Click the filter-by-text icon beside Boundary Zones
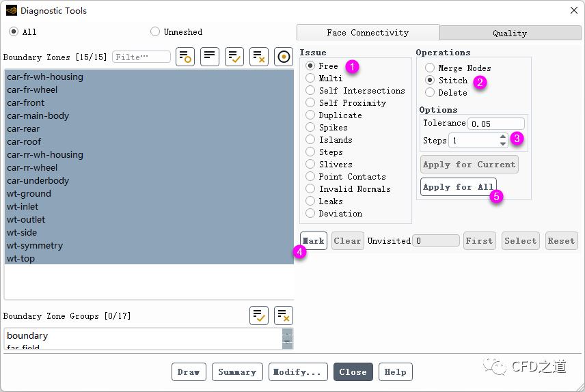The height and width of the screenshot is (392, 585). [185, 57]
